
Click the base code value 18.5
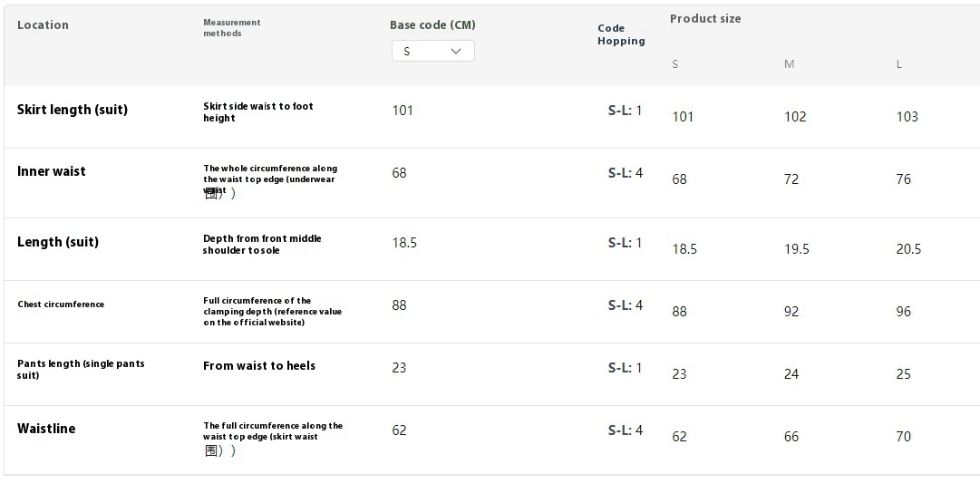coord(404,243)
